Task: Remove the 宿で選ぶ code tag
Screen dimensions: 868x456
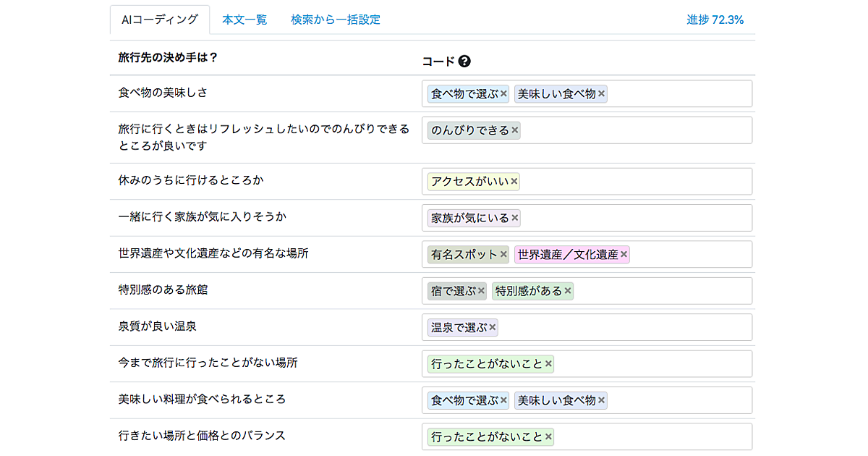Action: coord(481,291)
